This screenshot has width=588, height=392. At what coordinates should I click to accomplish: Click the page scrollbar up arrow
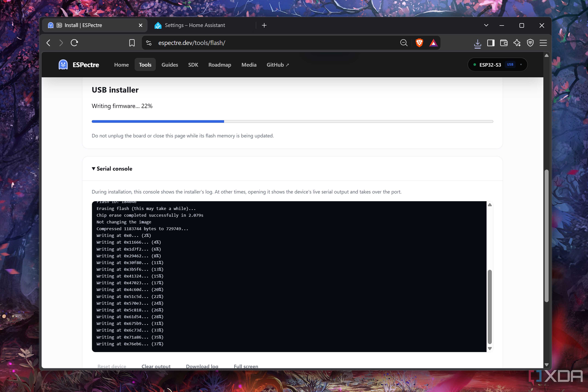[546, 56]
